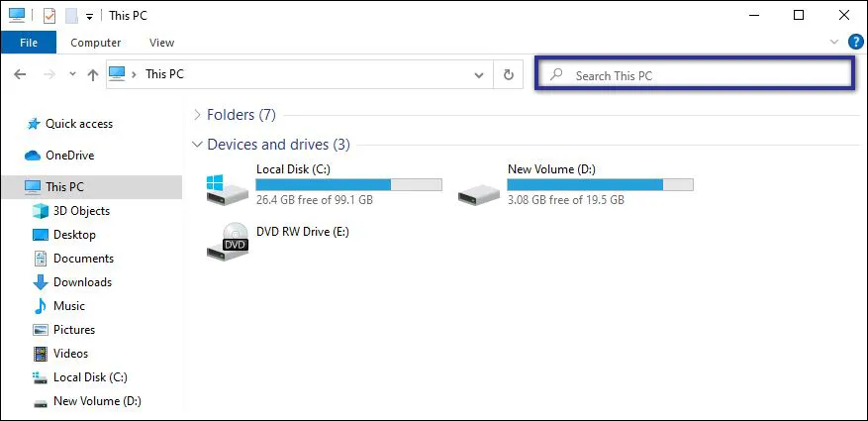Click the 26.4 GB free of 99.1 GB text
The height and width of the screenshot is (421, 868).
(x=315, y=199)
